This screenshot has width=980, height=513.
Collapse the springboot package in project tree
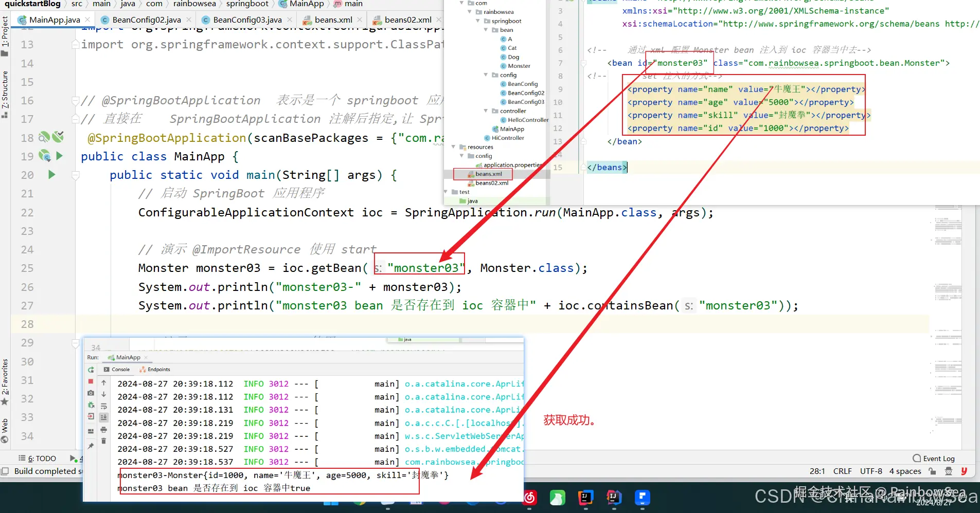tap(478, 21)
